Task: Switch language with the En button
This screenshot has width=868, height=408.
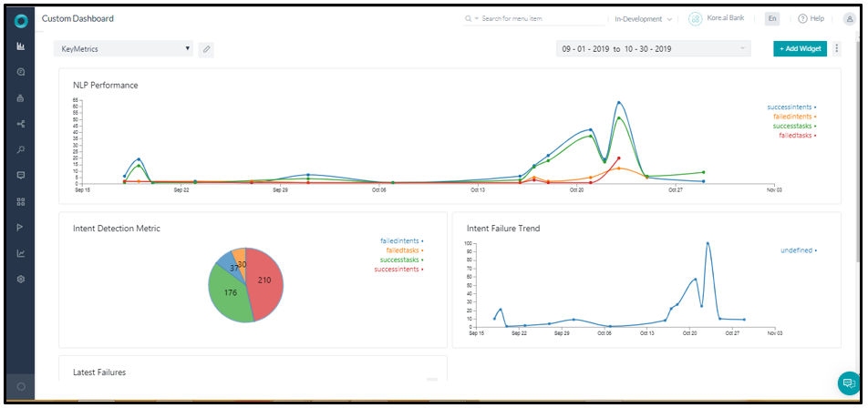Action: click(x=771, y=19)
